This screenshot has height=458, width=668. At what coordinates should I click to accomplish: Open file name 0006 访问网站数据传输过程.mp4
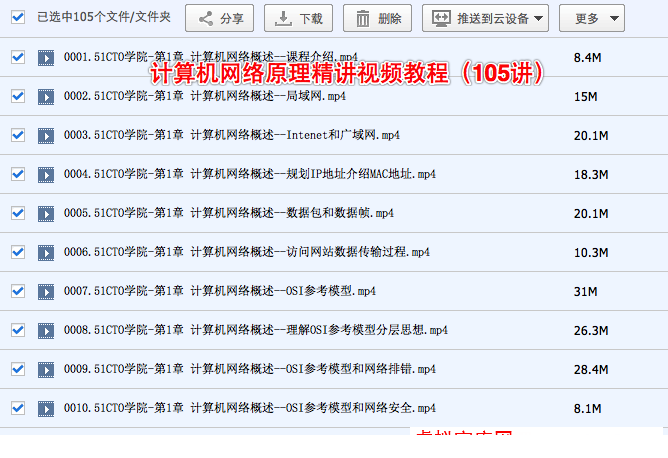click(x=247, y=252)
